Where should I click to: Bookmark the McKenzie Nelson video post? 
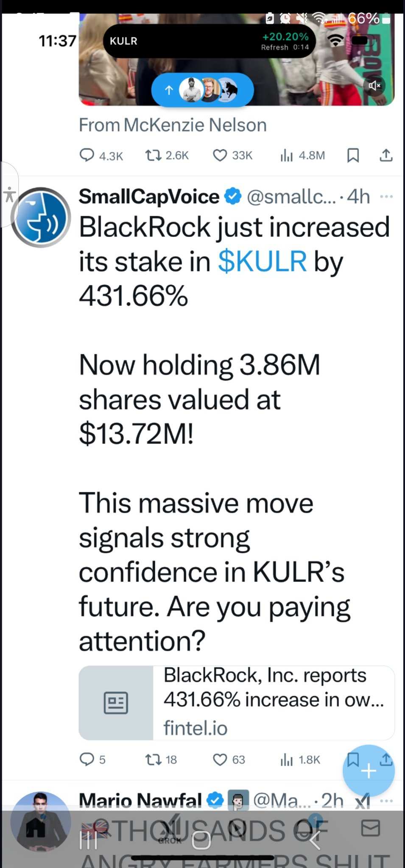click(353, 156)
